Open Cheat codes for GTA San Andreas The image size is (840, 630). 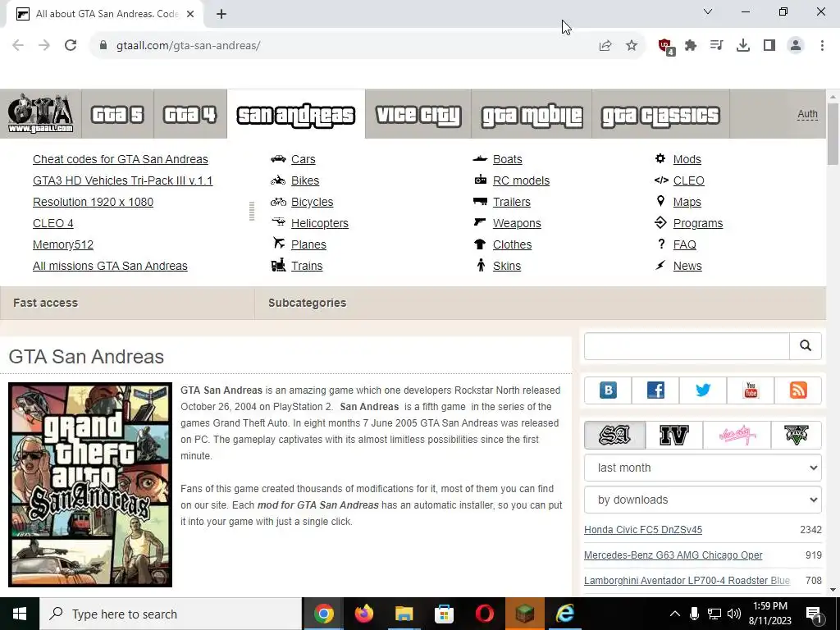pyautogui.click(x=121, y=159)
